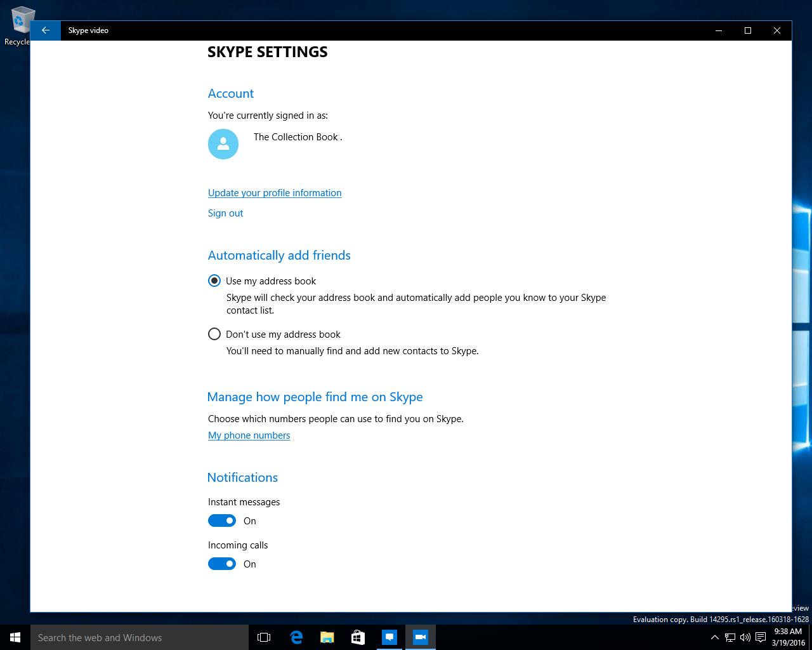Screen dimensions: 812x650
Task: Click the profile avatar picture
Action: 223,144
